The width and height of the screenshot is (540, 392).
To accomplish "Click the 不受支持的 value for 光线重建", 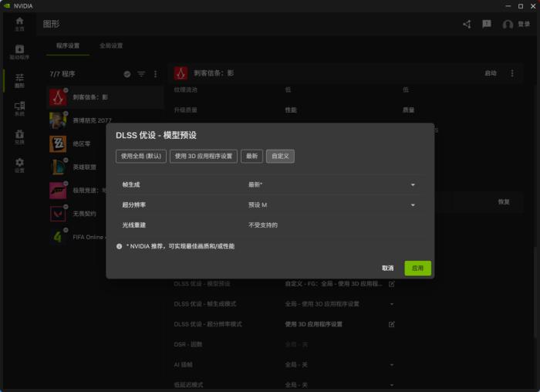I will 263,225.
